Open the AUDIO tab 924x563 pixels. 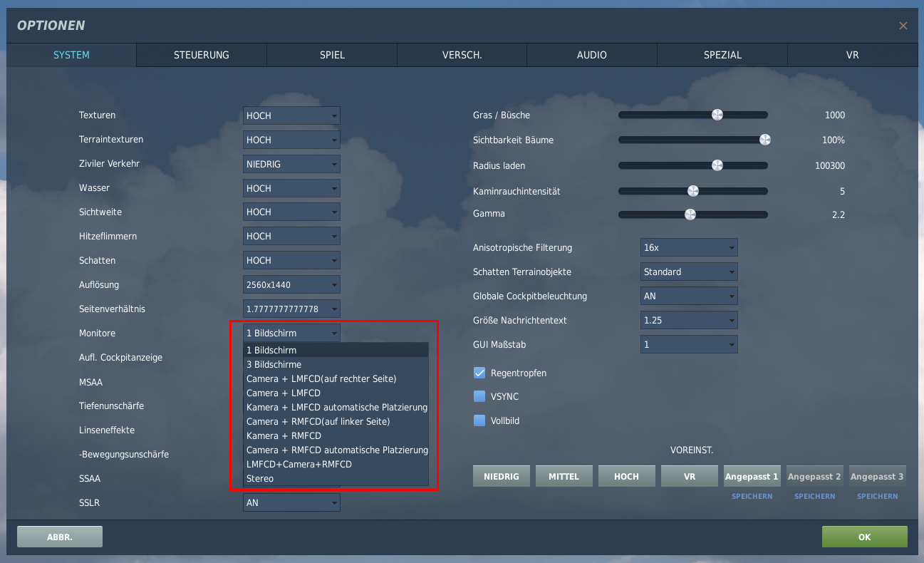(x=592, y=55)
